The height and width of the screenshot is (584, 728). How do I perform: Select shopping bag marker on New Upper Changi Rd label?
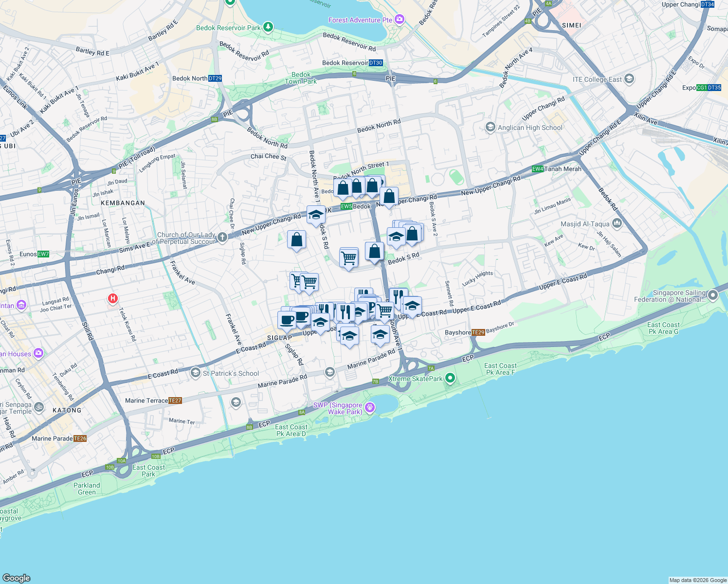389,197
